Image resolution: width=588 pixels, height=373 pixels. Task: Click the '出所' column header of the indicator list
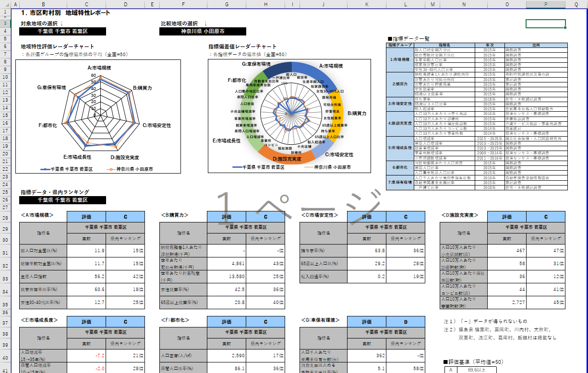[536, 45]
